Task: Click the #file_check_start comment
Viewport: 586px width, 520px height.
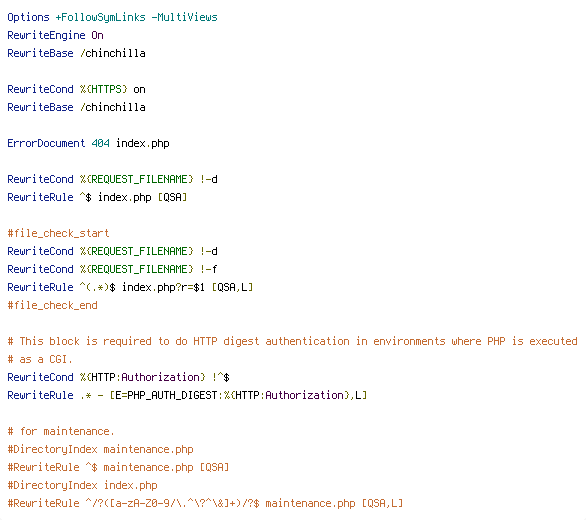Action: [x=58, y=233]
